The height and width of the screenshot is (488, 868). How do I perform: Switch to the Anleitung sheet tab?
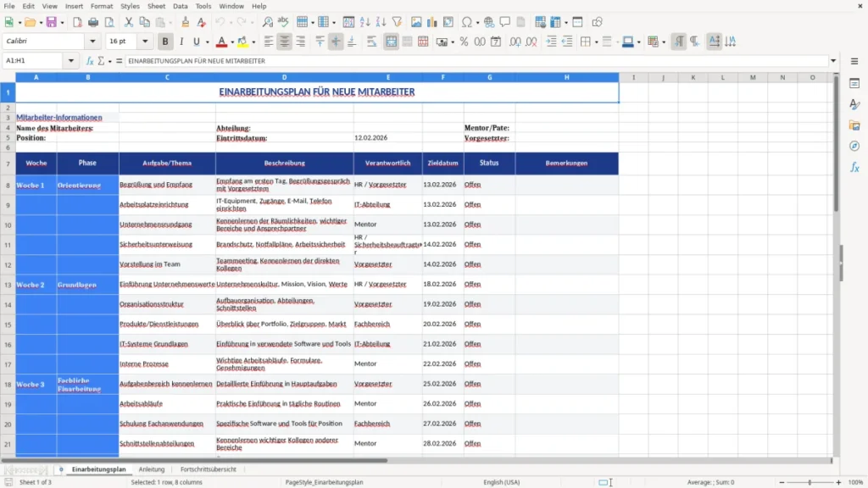(x=152, y=469)
